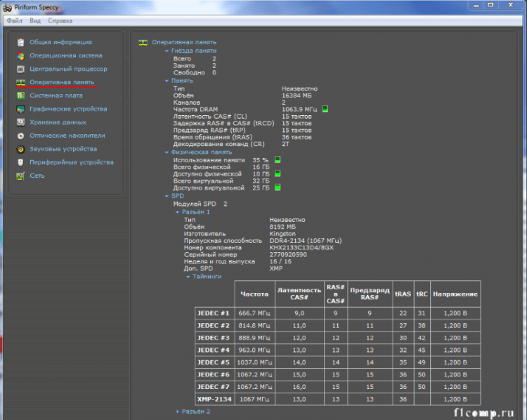Click the Kingston manufacturer value
527x420 pixels.
[x=282, y=234]
